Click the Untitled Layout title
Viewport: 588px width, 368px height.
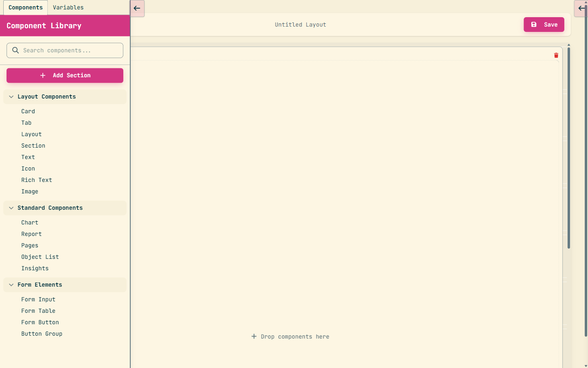[x=301, y=25]
